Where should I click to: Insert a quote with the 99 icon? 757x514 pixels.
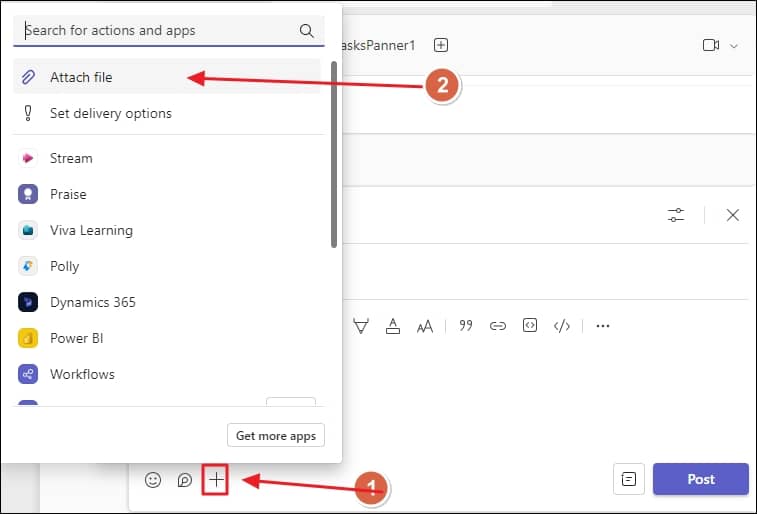pos(466,326)
